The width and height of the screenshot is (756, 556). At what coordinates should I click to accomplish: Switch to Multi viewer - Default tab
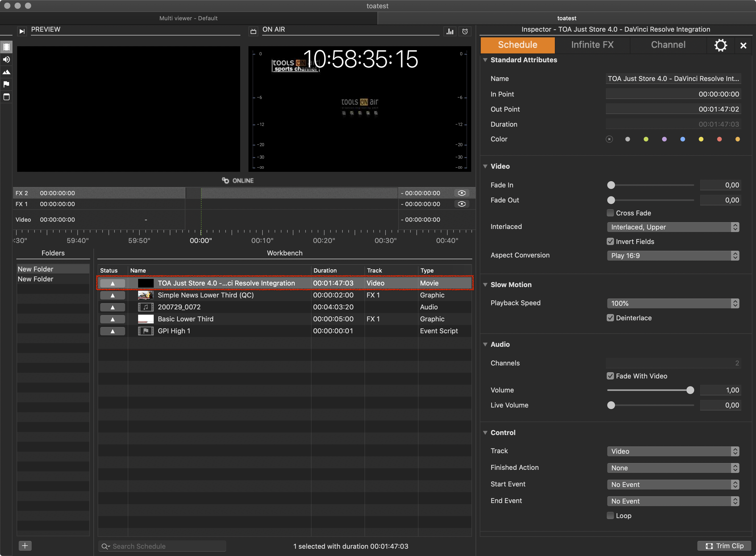point(188,18)
